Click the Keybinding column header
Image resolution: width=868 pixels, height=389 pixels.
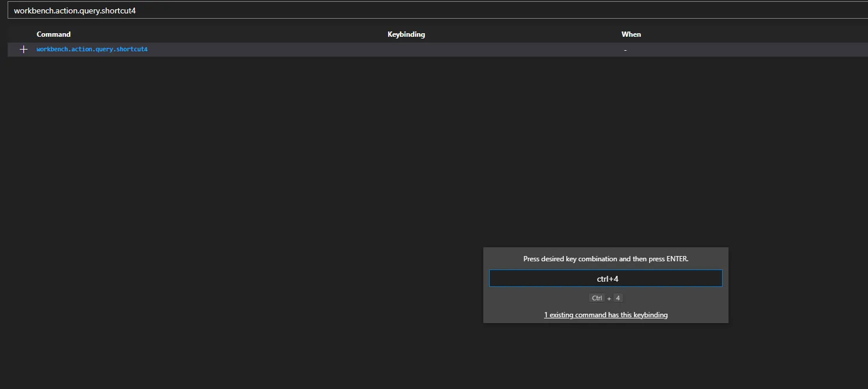coord(406,34)
